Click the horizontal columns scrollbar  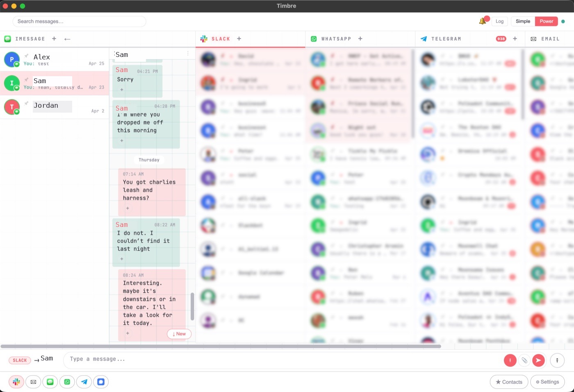click(x=221, y=347)
